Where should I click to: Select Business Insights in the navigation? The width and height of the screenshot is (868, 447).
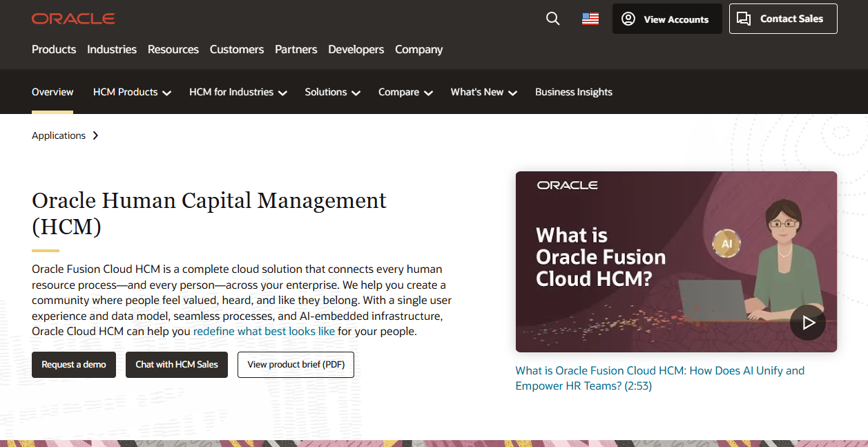(574, 91)
